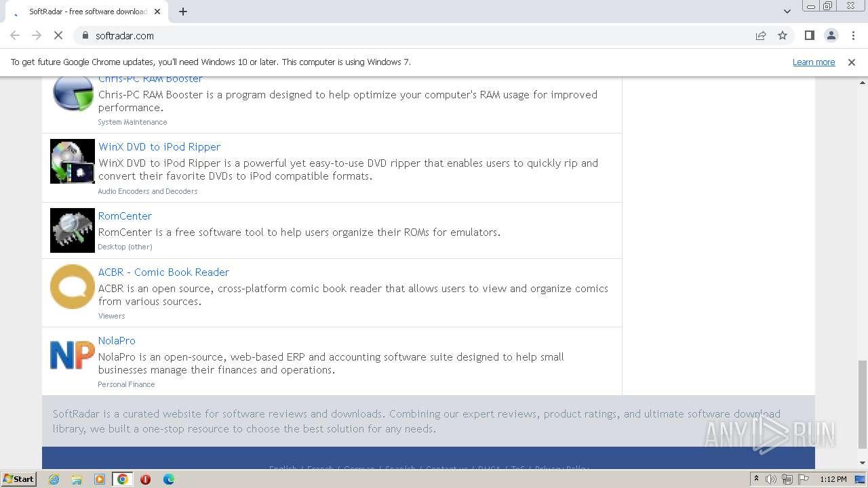This screenshot has height=488, width=868.
Task: Click the RomCenter description text
Action: point(299,232)
